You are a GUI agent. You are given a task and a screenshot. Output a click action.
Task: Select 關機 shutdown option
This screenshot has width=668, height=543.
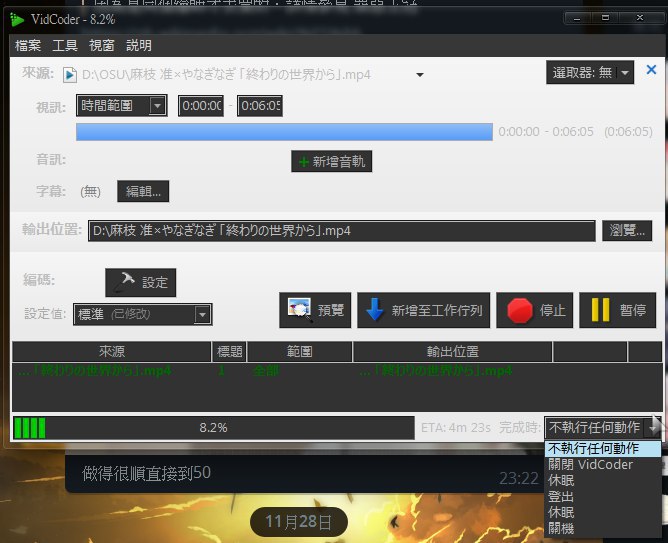pyautogui.click(x=602, y=529)
